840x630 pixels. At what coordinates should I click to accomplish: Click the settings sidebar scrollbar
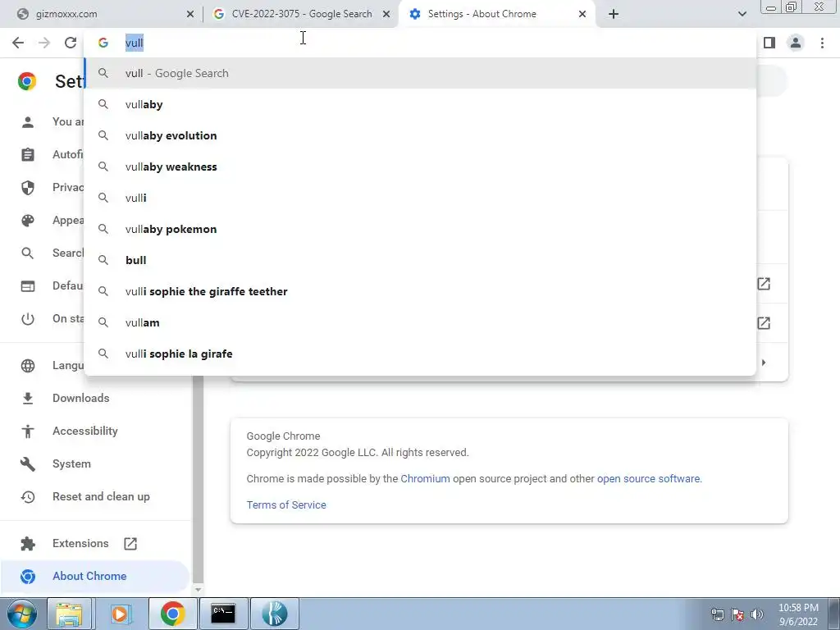[198, 479]
